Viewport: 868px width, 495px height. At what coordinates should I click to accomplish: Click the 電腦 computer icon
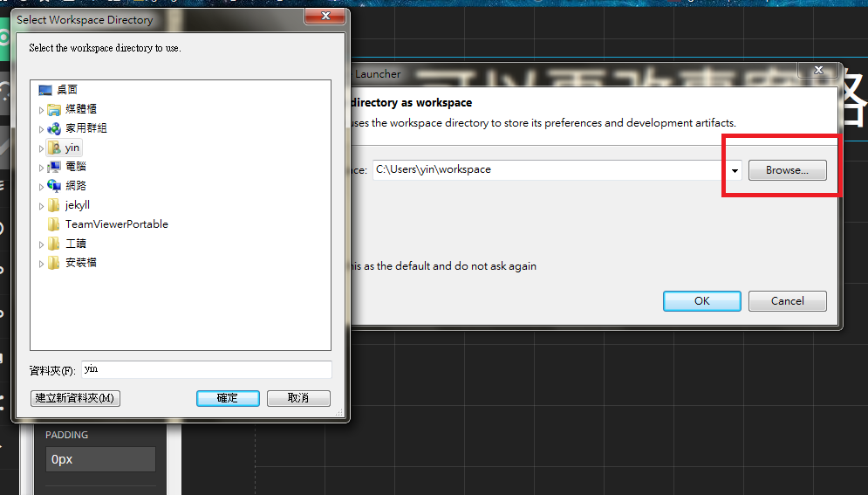point(54,167)
